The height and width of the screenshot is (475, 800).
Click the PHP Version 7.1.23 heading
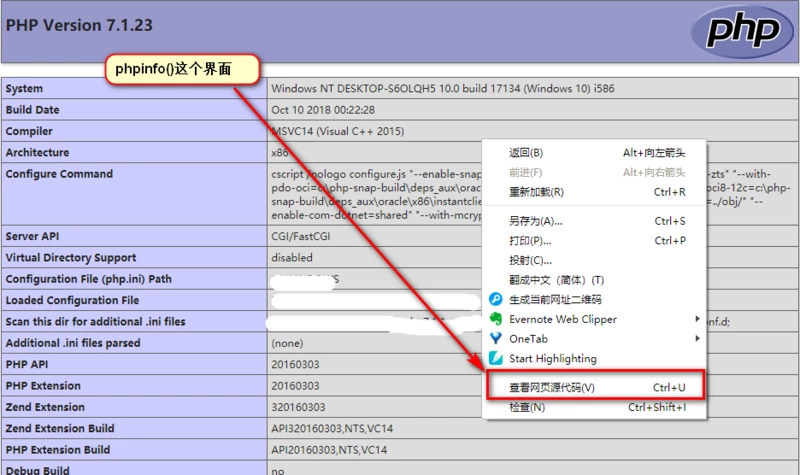69,22
